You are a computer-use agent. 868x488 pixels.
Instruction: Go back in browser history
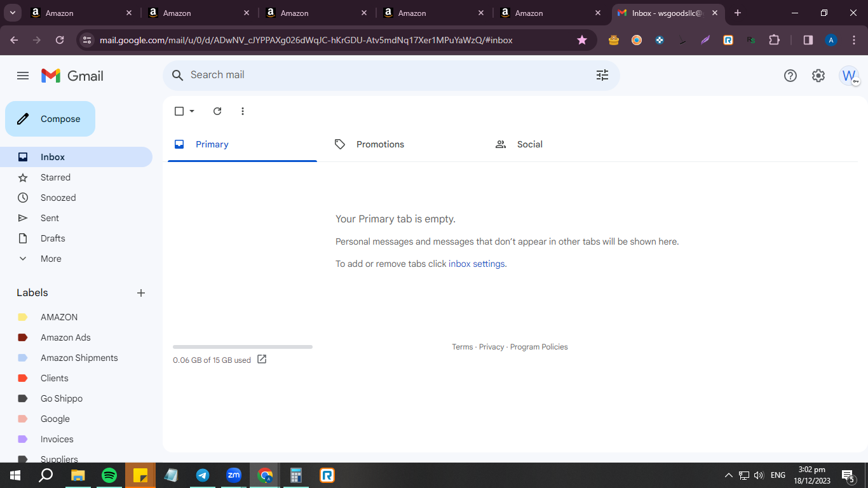click(14, 40)
